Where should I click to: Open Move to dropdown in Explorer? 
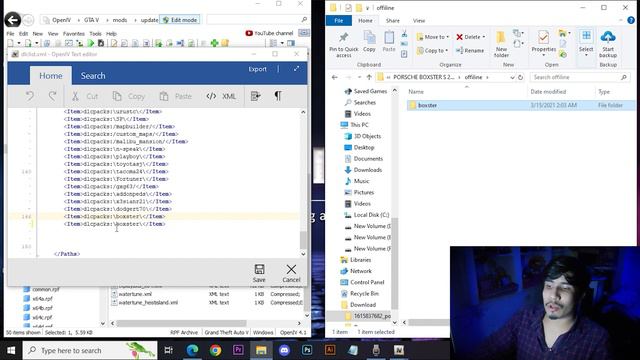[433, 37]
